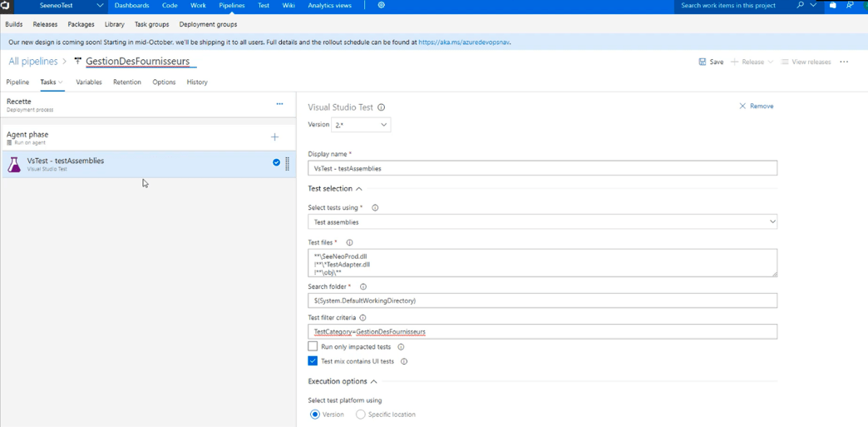Click info icon beside Search folder
868x427 pixels.
coord(363,286)
